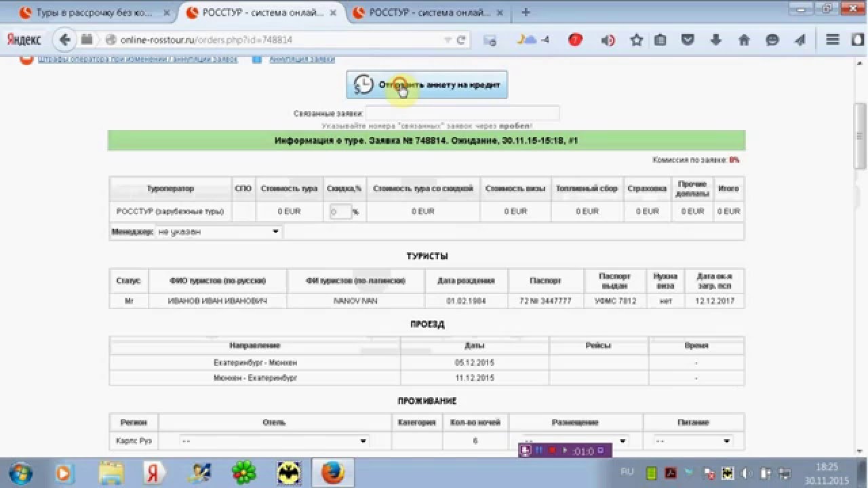The image size is (868, 488).
Task: Click the paper plane send icon in toolbar
Action: (x=800, y=40)
